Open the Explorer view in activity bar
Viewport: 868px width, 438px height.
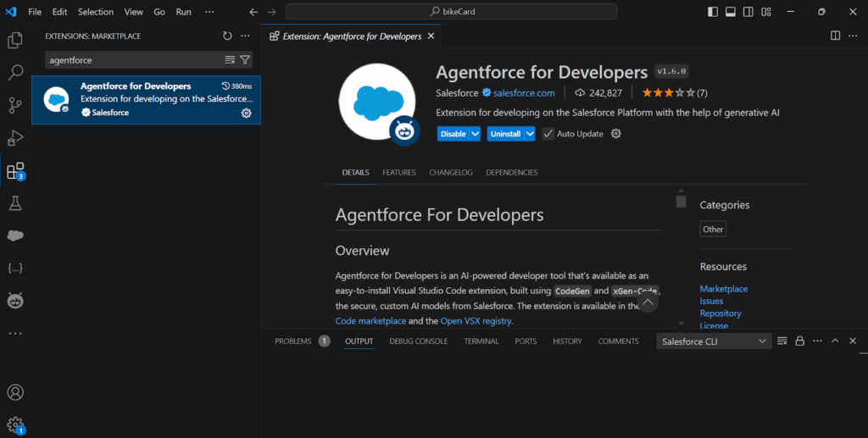[x=15, y=40]
